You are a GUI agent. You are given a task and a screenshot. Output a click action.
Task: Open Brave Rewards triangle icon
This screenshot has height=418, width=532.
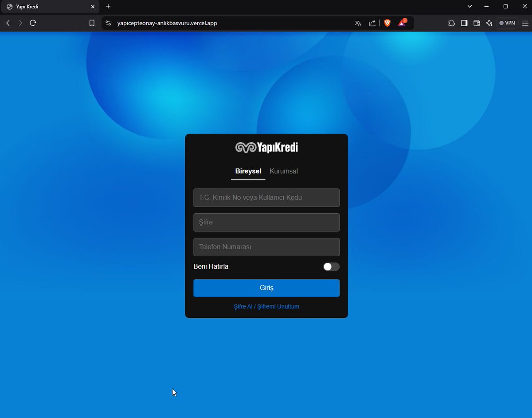[402, 23]
